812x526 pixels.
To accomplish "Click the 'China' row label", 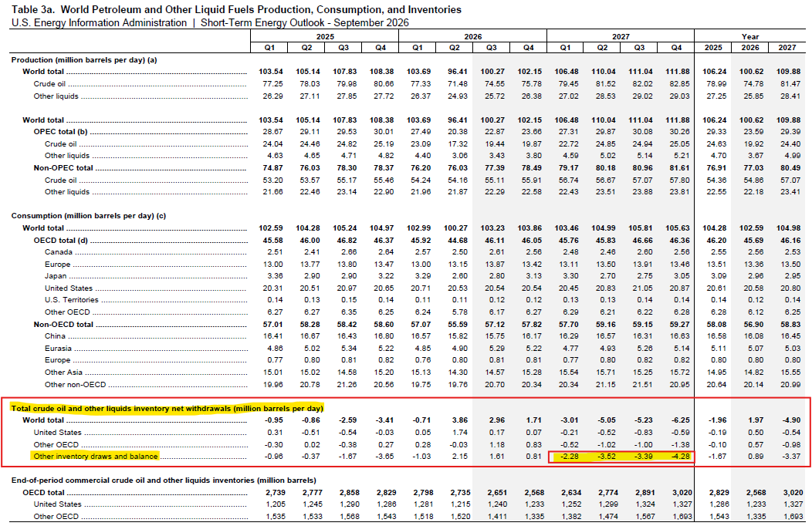I will click(55, 336).
